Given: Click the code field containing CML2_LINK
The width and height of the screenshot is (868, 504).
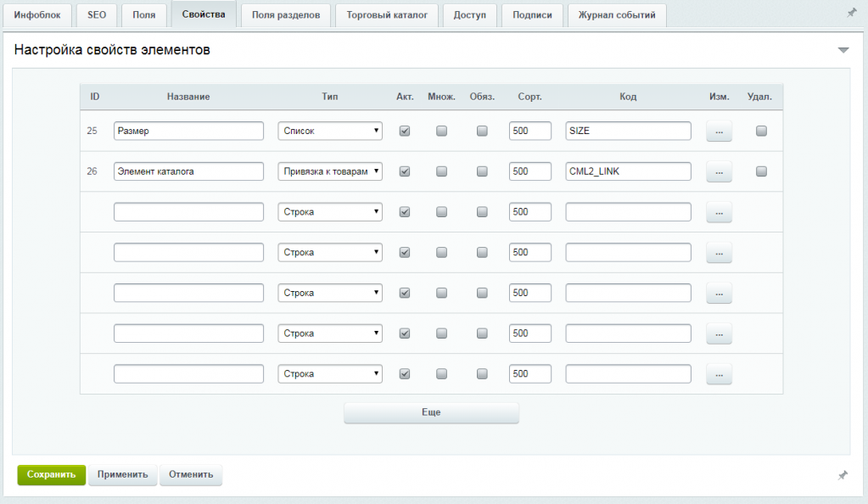Looking at the screenshot, I should (x=629, y=171).
